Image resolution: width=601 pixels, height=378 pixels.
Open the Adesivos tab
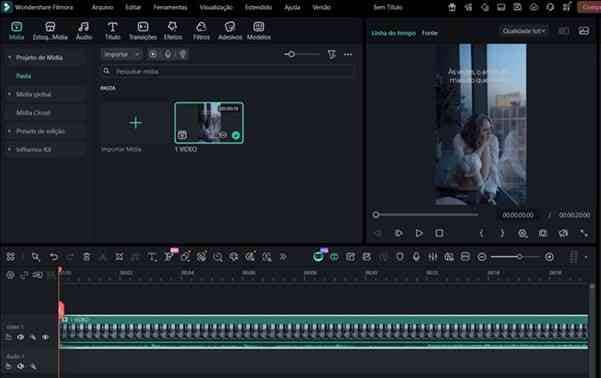(230, 31)
